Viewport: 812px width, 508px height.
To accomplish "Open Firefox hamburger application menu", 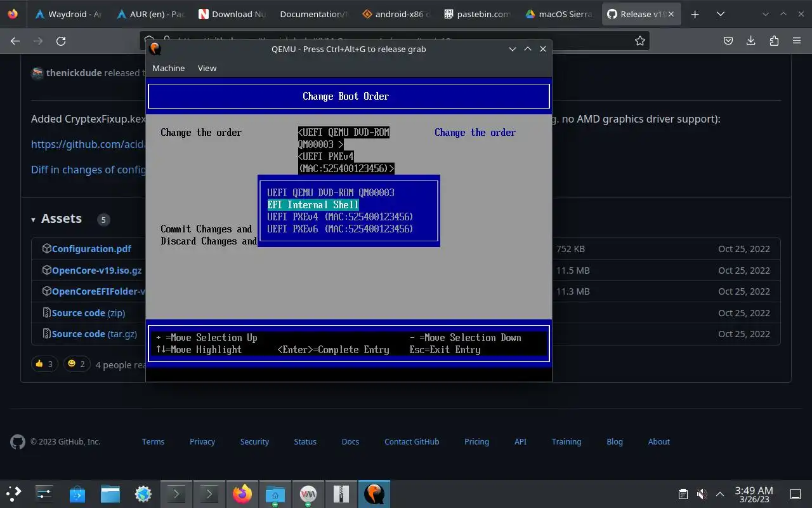I will coord(797,41).
